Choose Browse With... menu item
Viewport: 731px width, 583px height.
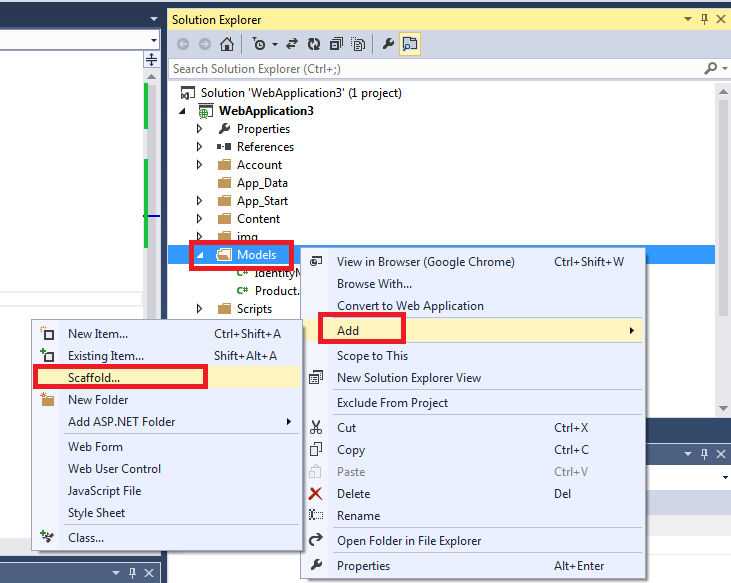pos(473,284)
